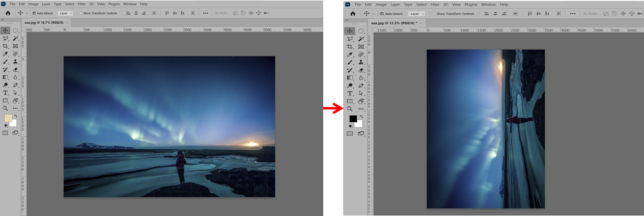Activate the Zoom tool in the 12.5% window
Screen dimensions: 644x216
350,108
